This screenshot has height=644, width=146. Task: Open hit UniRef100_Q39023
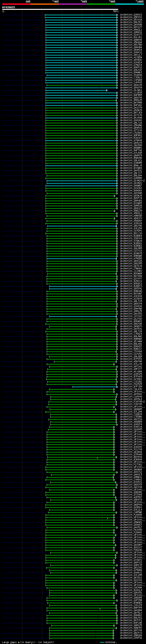131,15
